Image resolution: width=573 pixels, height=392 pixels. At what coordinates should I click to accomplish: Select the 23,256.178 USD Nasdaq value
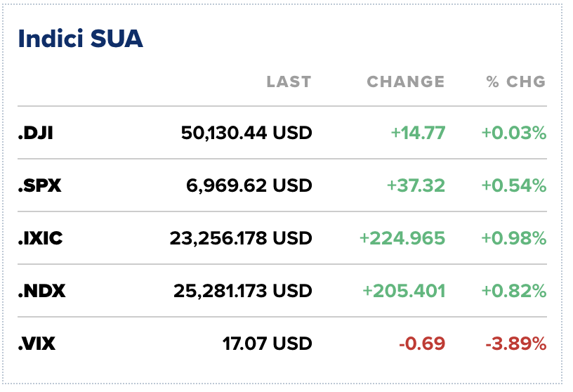pos(240,238)
